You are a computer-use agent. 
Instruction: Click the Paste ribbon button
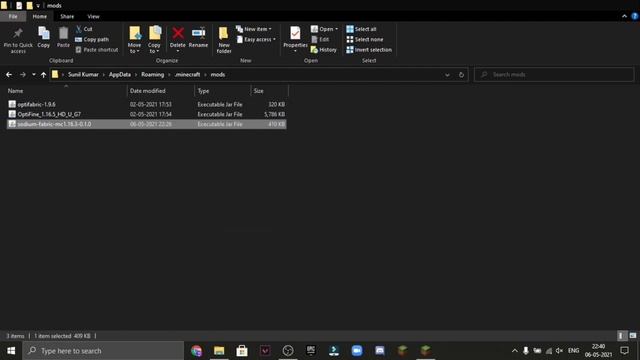[63, 38]
